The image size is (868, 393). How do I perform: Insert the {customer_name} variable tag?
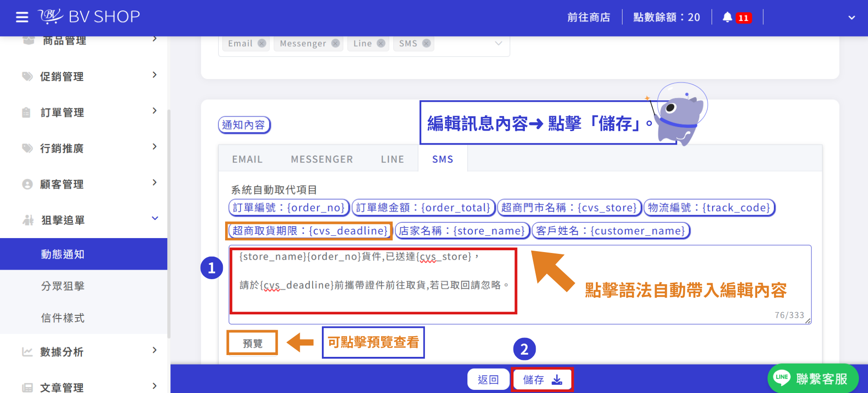[611, 230]
